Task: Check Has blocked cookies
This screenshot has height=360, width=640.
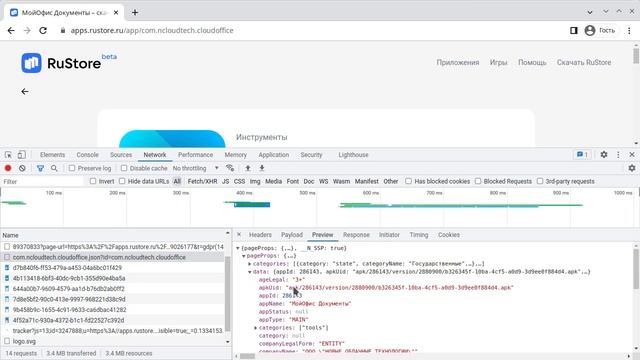Action: click(408, 181)
